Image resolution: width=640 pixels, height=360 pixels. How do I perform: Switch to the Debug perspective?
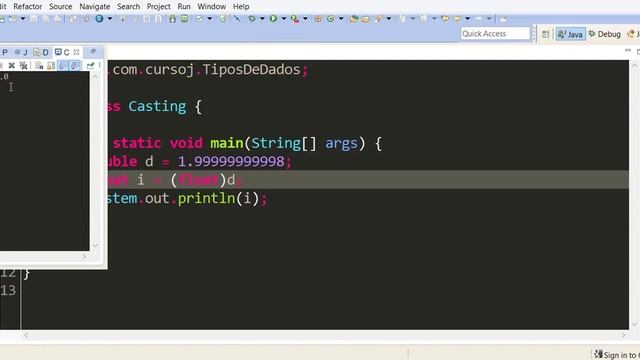(604, 34)
